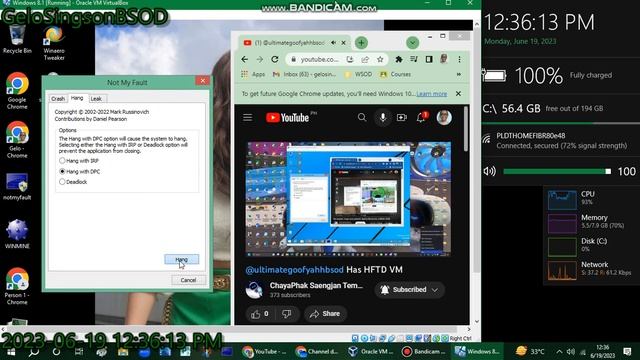Open Winaero Tweaker desktop icon

[54, 43]
